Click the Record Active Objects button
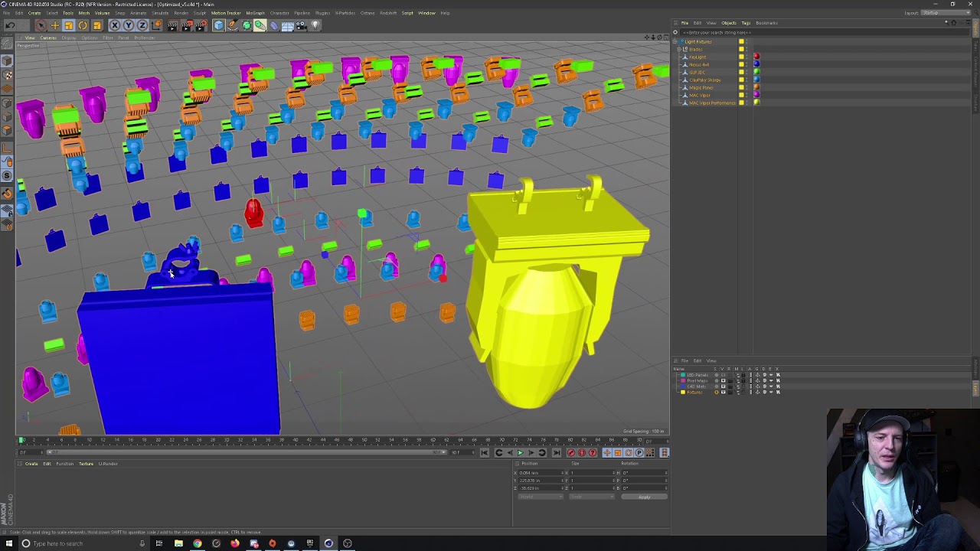 [571, 452]
